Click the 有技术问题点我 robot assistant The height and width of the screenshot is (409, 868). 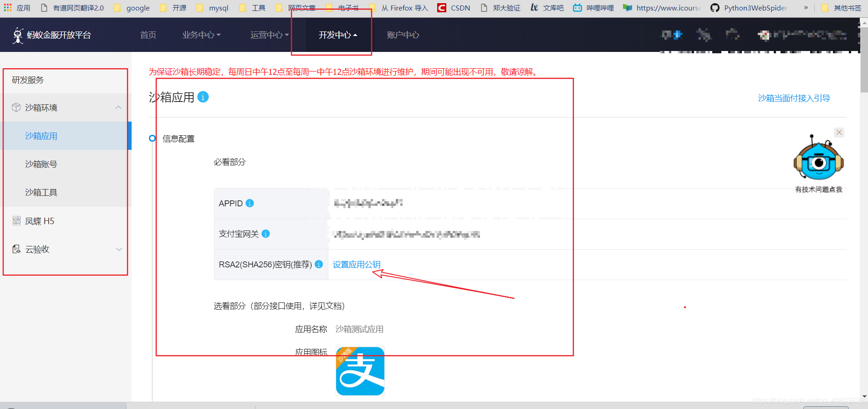click(818, 164)
